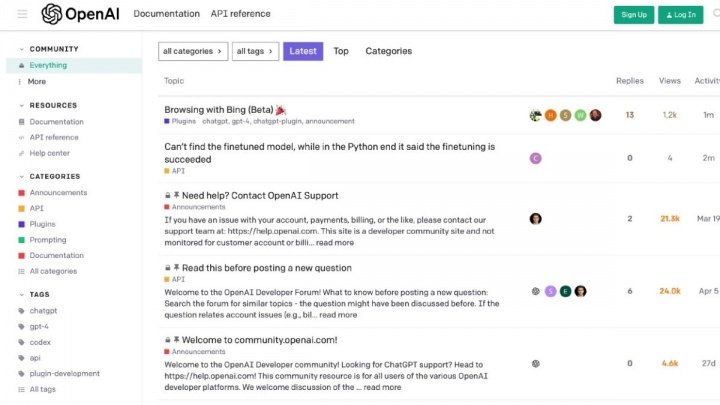
Task: Open Need help? Contact OpenAI Support topic
Action: pos(260,196)
